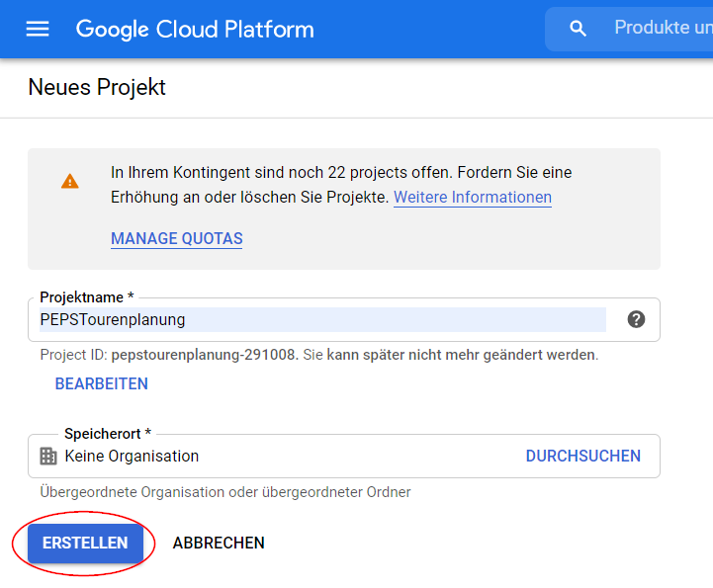Click the Speicherort field label
Screen dimensions: 713x588
click(108, 434)
